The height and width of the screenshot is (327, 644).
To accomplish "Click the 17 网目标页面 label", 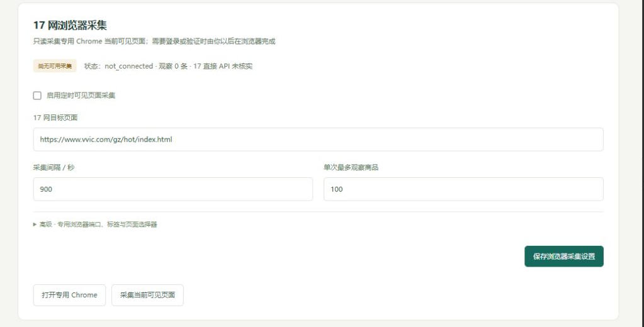I will [55, 118].
